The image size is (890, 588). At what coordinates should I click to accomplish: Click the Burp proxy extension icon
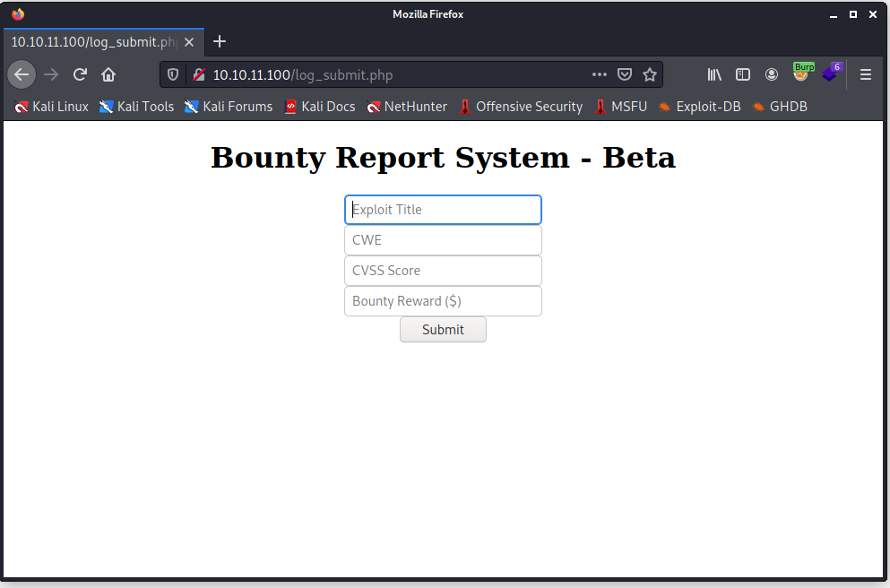[802, 73]
